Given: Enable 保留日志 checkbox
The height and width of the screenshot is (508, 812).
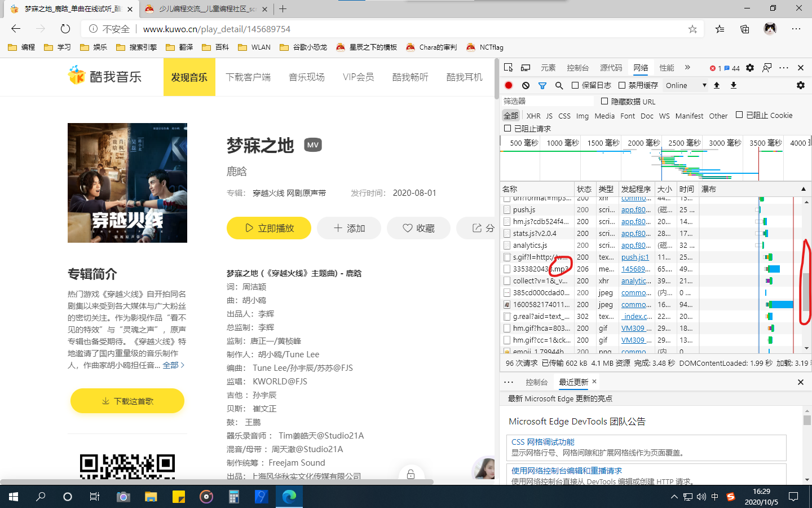Looking at the screenshot, I should [x=575, y=85].
